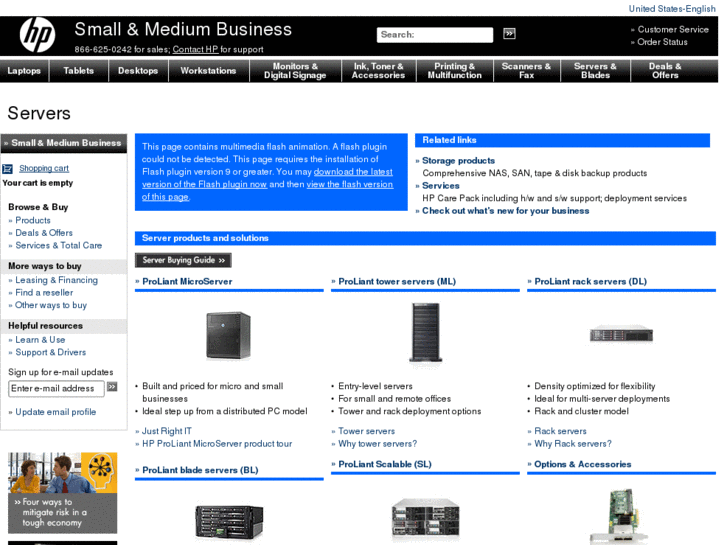Submit search with the arrow button
Screen dimensions: 727x545
tap(509, 33)
